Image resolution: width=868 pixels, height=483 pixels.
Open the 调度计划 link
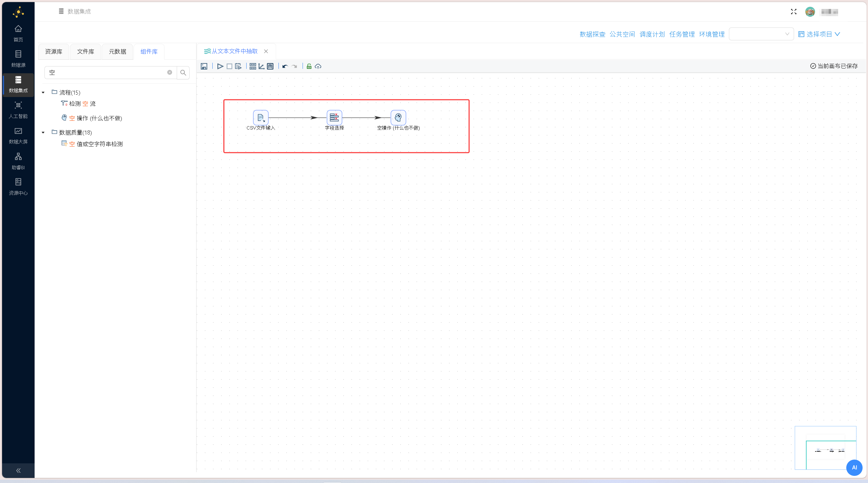[x=652, y=34]
